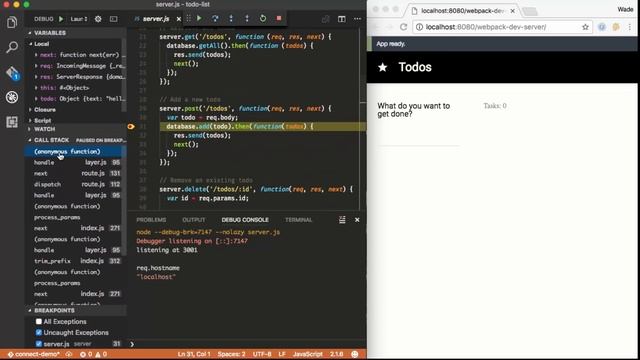Click feedback smiley in status bar
The image size is (640, 360).
[355, 354]
